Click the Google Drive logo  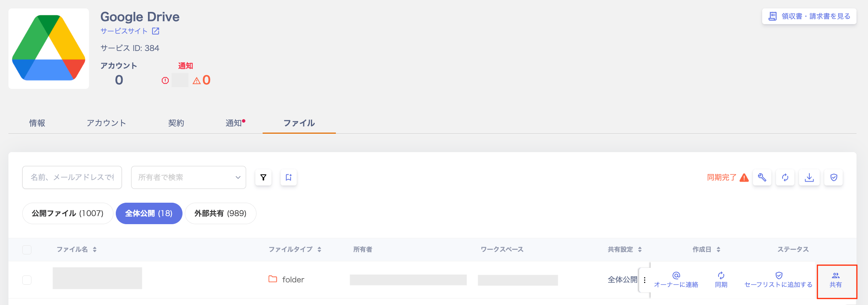coord(49,49)
